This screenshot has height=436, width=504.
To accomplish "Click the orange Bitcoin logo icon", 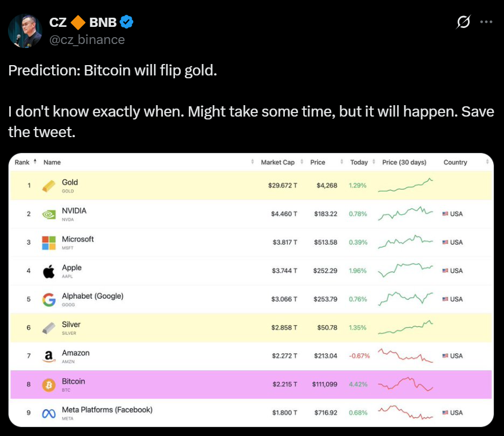I will pyautogui.click(x=49, y=385).
